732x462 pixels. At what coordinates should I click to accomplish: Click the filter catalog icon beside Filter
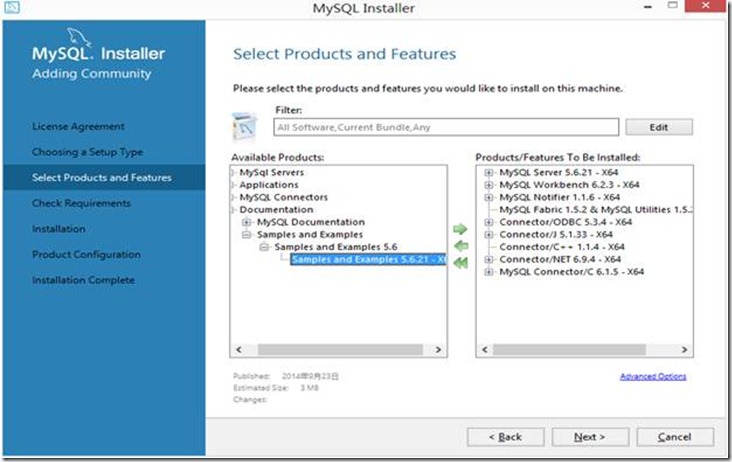click(245, 126)
